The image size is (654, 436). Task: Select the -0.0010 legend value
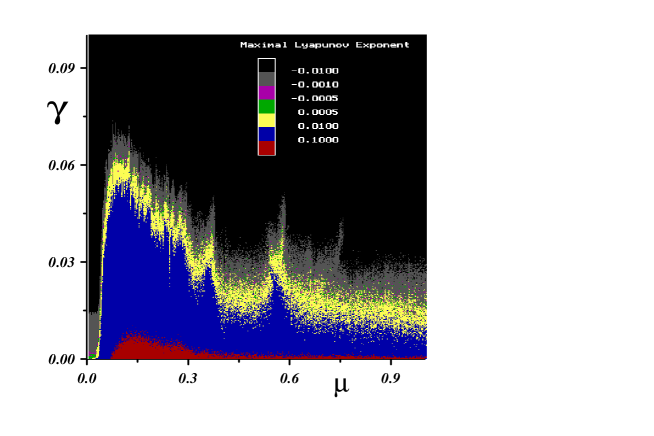(x=314, y=85)
